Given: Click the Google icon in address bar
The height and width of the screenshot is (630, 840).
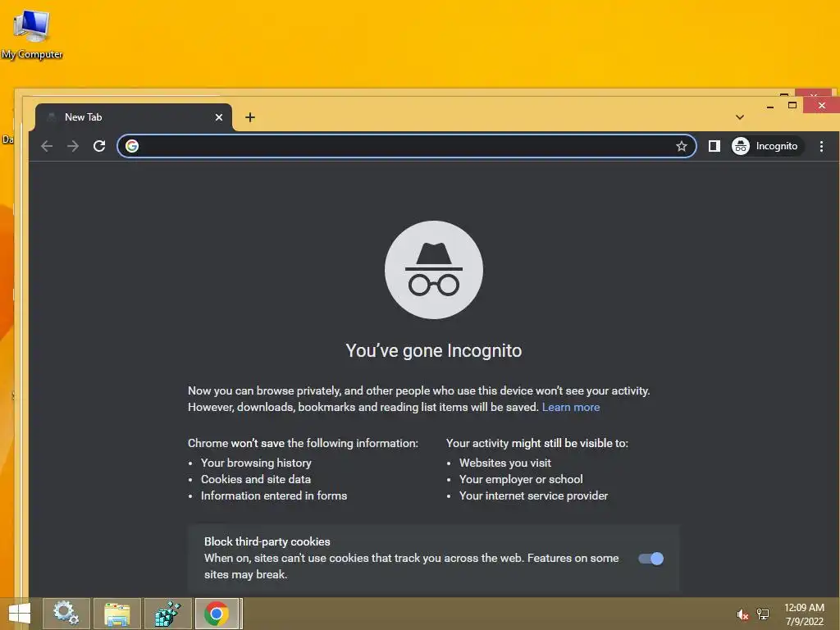Looking at the screenshot, I should (132, 146).
